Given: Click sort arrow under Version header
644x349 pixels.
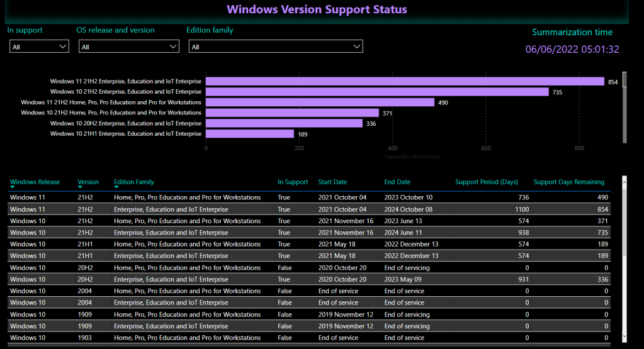Looking at the screenshot, I should click(81, 187).
